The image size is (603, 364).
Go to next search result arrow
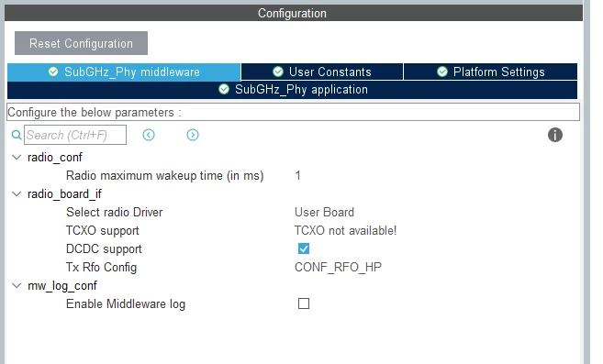tap(193, 135)
